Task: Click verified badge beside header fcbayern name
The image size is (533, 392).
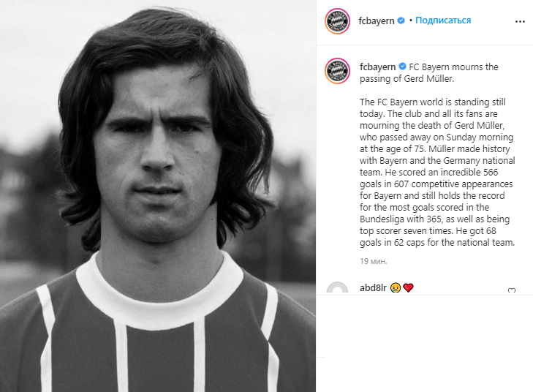Action: click(x=401, y=21)
